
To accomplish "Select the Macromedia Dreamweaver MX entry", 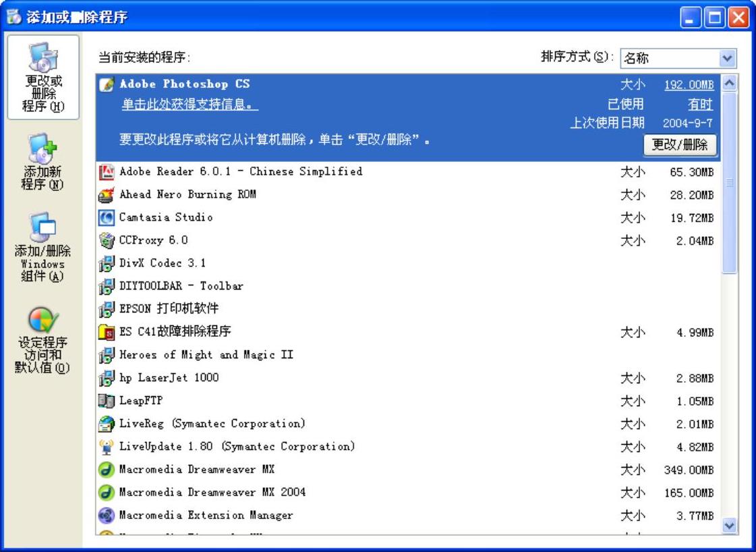I will click(x=408, y=470).
